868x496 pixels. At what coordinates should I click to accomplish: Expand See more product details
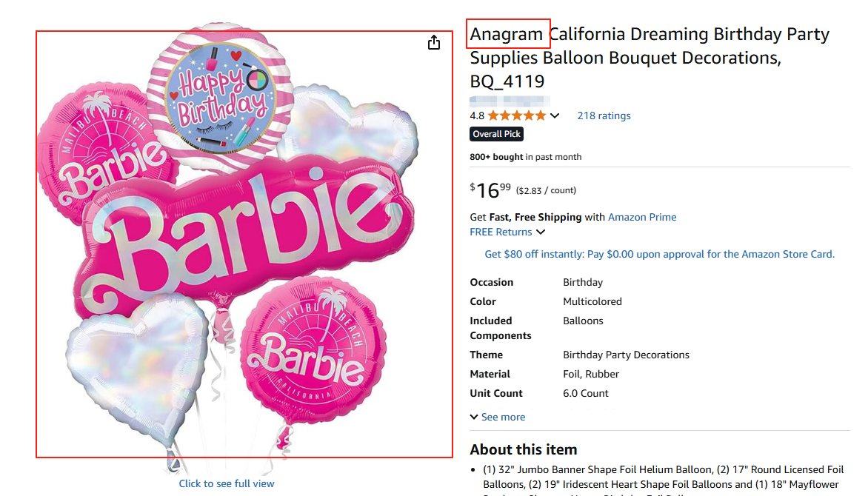click(498, 417)
